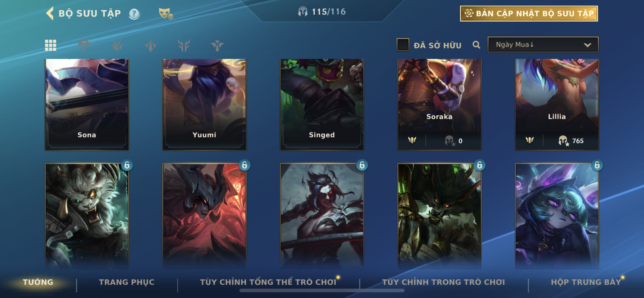The height and width of the screenshot is (298, 644).
Task: Click the dropdown chevron beside Ngày Mua
Action: coord(587,45)
